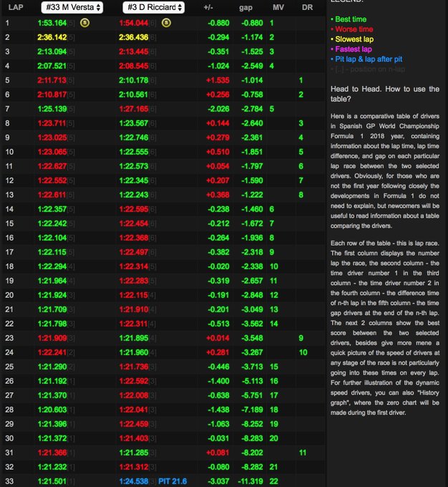Click lap 5 difference +1.535
Viewport: 448px width, 487px height.
tap(218, 80)
